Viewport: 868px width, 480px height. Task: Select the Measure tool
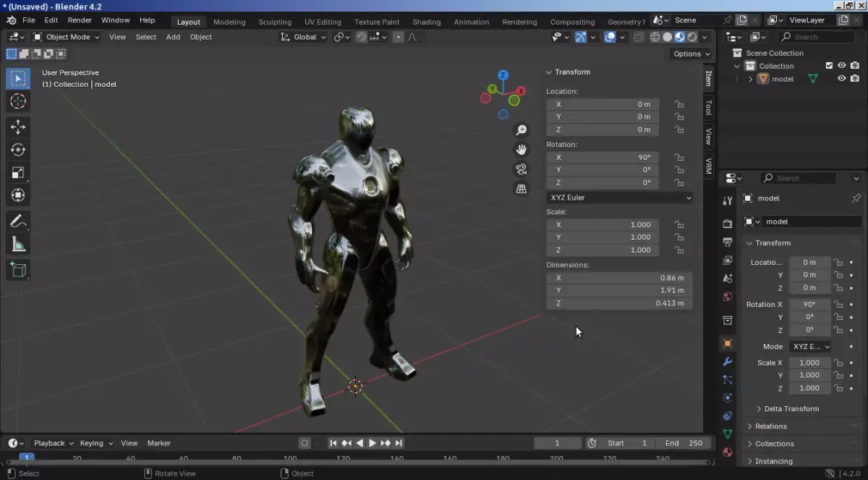coord(18,244)
